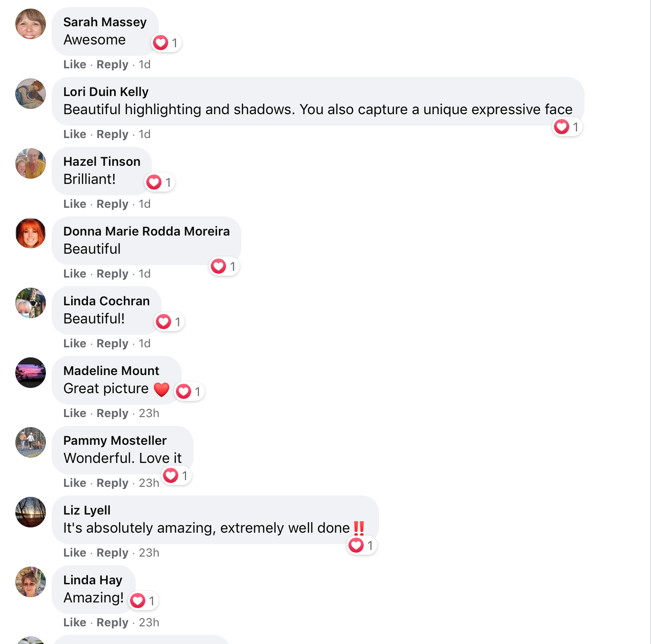Click Liz Lyell's sunset profile picture
This screenshot has height=644, width=651.
[x=31, y=512]
